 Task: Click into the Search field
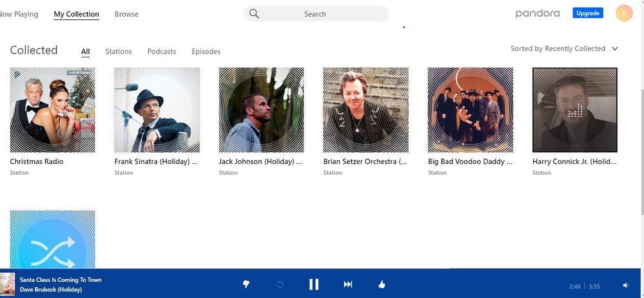tap(317, 14)
